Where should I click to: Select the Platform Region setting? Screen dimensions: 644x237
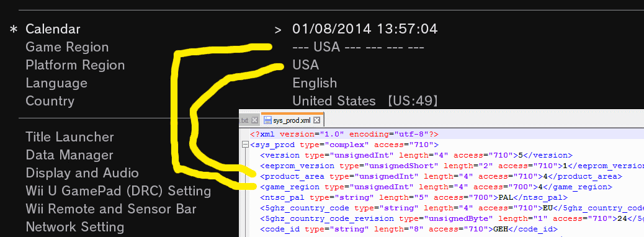[x=75, y=65]
